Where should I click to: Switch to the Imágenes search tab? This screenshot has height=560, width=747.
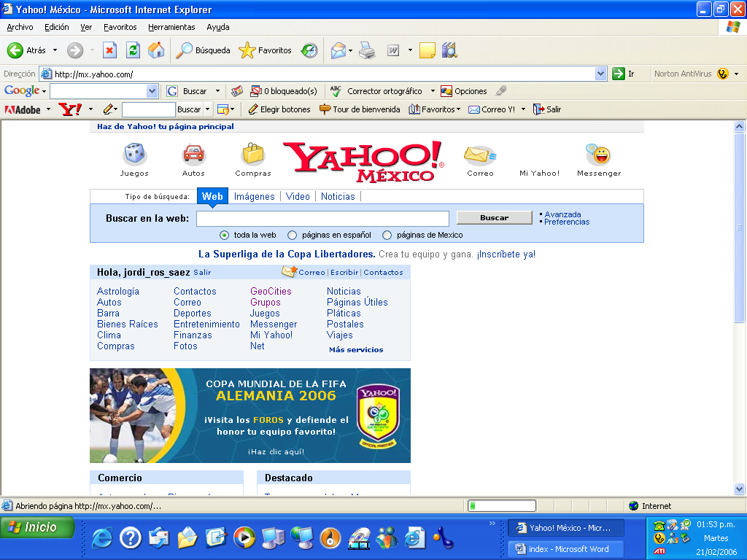coord(255,196)
